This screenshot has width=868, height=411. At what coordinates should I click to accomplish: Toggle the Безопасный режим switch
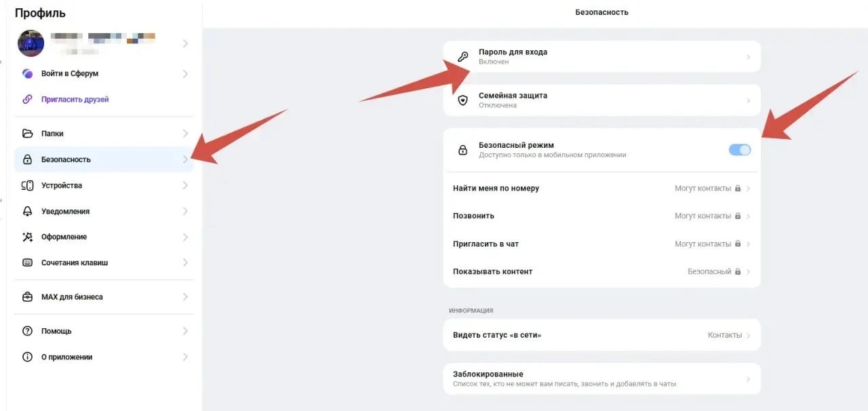[x=740, y=150]
